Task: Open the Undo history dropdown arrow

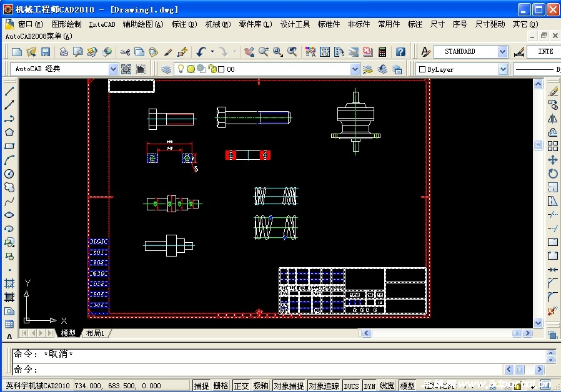Action: click(212, 52)
